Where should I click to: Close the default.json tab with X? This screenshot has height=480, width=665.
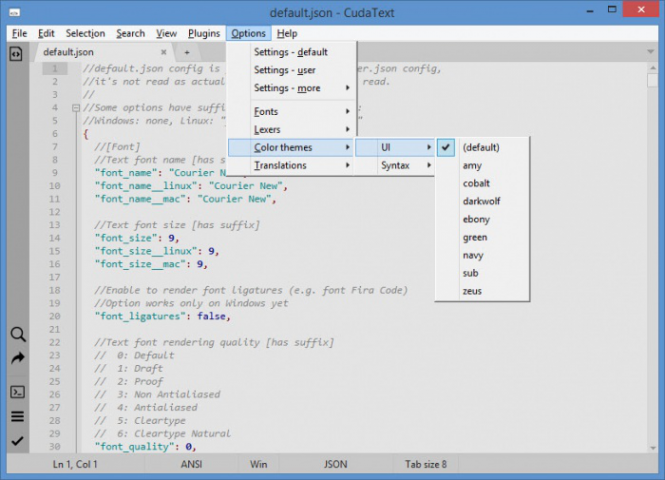pos(164,52)
